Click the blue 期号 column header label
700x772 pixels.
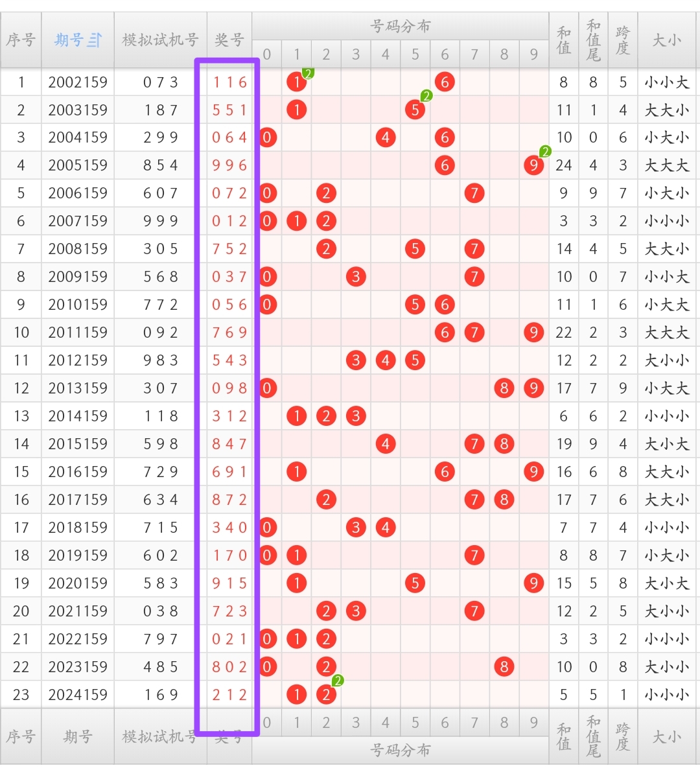click(69, 40)
